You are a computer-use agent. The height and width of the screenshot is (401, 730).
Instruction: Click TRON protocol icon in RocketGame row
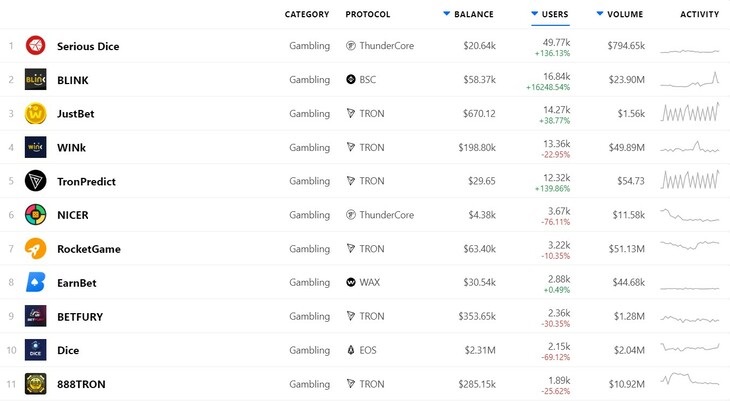tap(351, 249)
